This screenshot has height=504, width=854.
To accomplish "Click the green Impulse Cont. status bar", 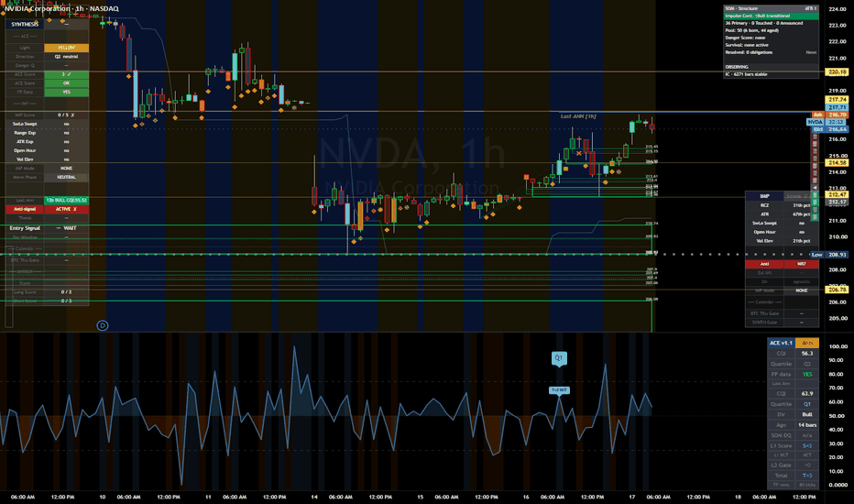I will point(771,16).
